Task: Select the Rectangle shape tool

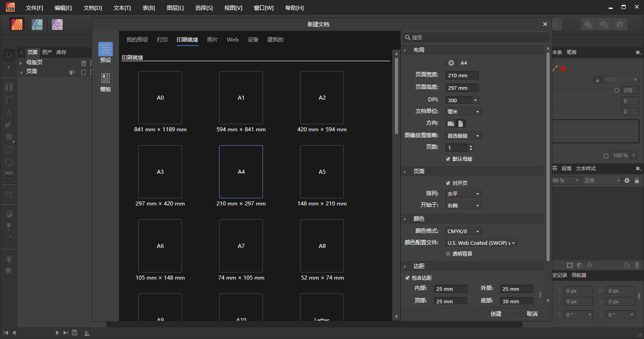Action: click(9, 137)
